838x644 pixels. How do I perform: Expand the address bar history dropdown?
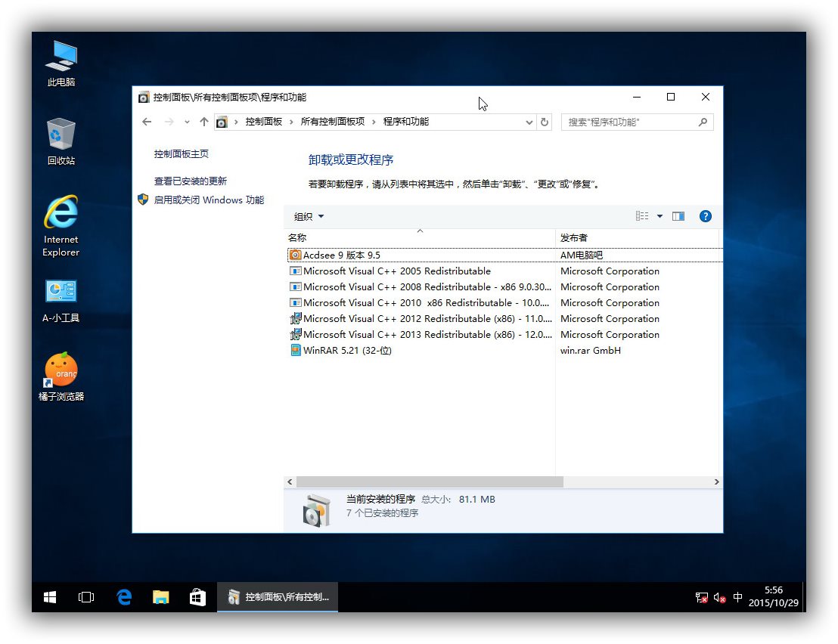point(529,122)
